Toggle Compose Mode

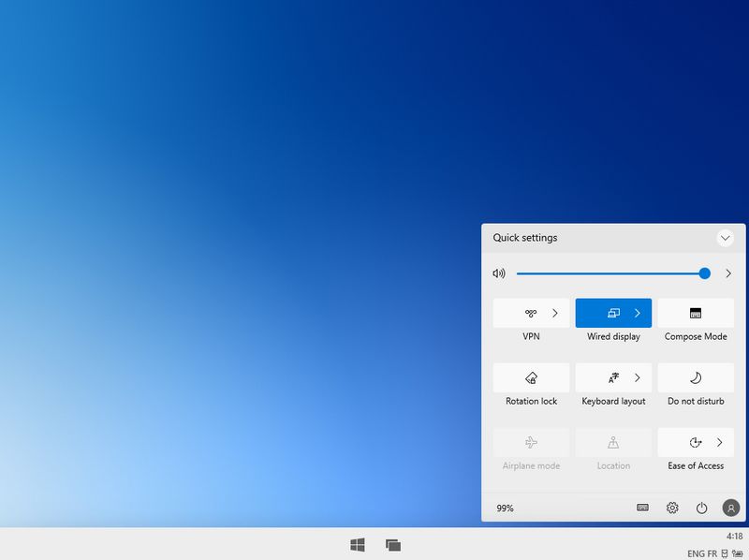coord(696,313)
